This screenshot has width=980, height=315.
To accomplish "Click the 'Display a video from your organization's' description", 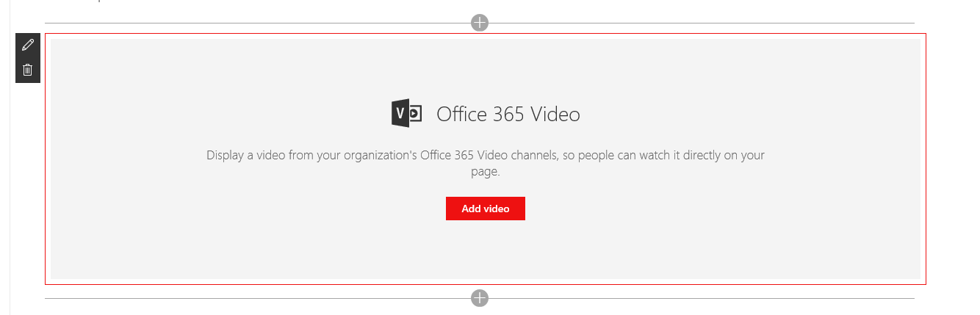I will tap(486, 163).
